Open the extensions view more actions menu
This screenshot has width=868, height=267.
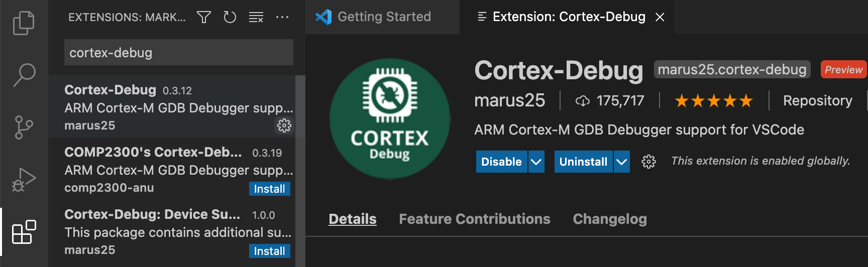coord(282,18)
